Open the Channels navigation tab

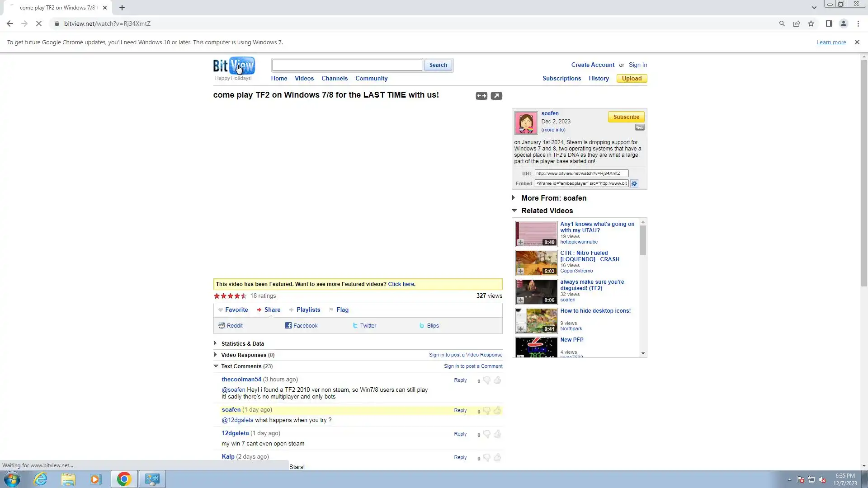(x=335, y=78)
